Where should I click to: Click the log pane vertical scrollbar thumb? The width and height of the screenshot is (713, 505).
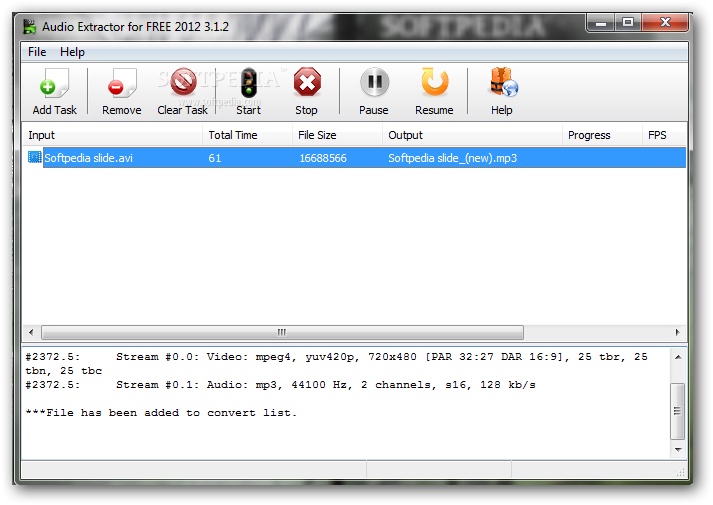pyautogui.click(x=678, y=411)
